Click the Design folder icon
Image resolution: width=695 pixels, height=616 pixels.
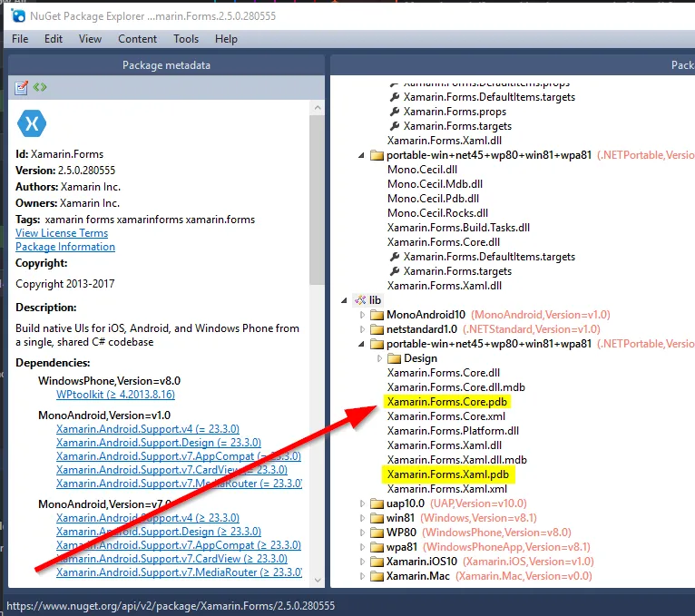coord(394,358)
